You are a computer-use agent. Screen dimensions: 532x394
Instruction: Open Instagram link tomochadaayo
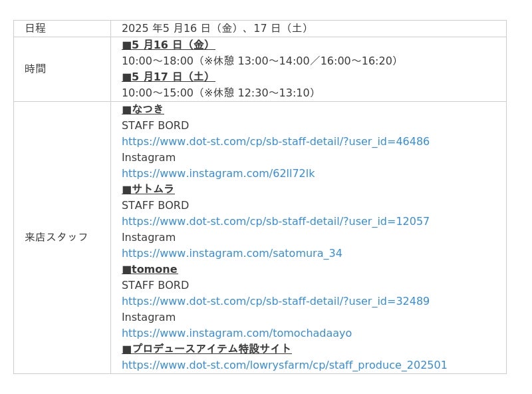[x=237, y=333]
